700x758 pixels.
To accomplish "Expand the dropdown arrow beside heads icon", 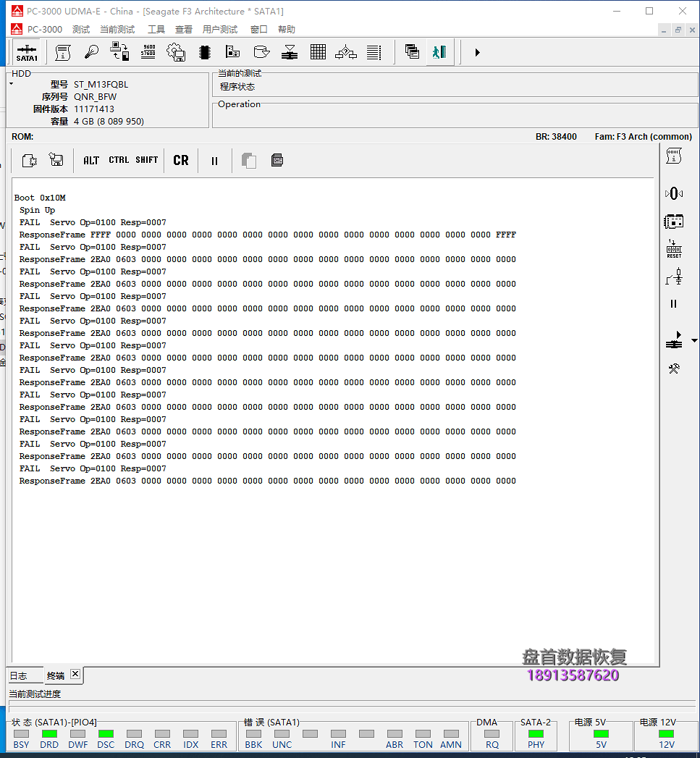I will (694, 341).
